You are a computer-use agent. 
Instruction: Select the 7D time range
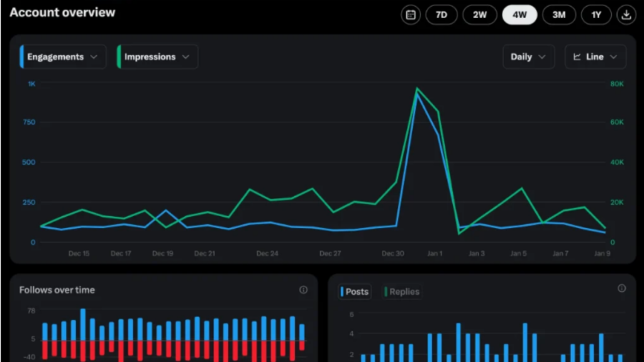point(441,15)
